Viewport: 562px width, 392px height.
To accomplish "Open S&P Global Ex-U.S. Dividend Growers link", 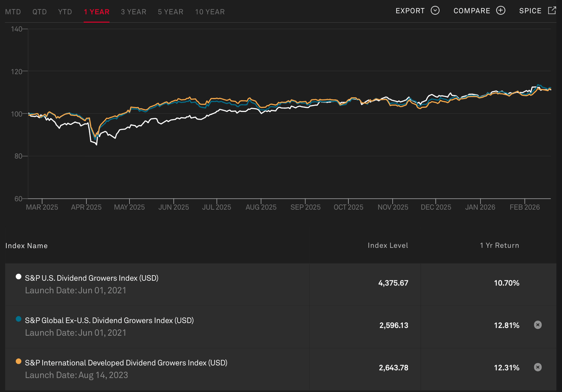I will tap(109, 321).
